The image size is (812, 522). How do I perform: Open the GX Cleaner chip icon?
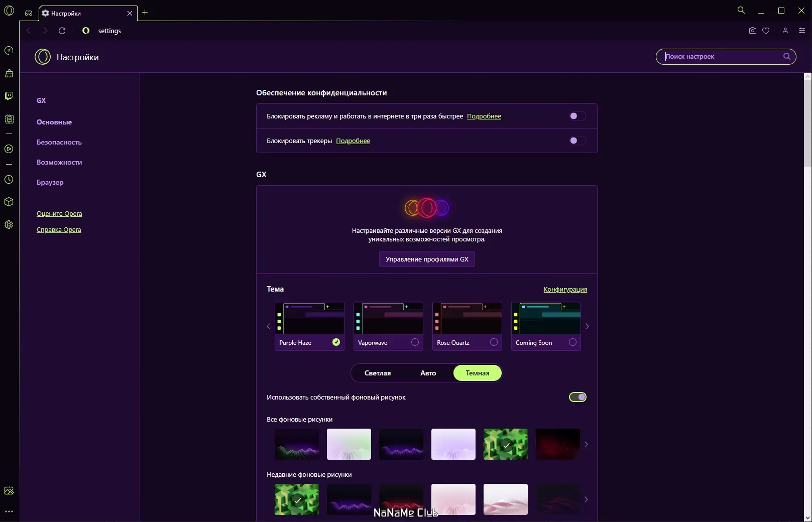point(9,119)
